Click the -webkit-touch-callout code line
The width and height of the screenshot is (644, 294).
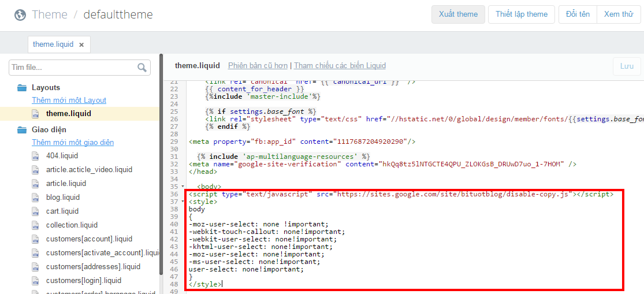tap(267, 232)
